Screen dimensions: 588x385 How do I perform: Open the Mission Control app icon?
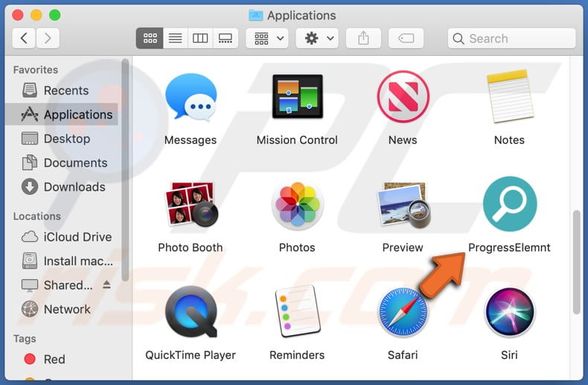[298, 97]
